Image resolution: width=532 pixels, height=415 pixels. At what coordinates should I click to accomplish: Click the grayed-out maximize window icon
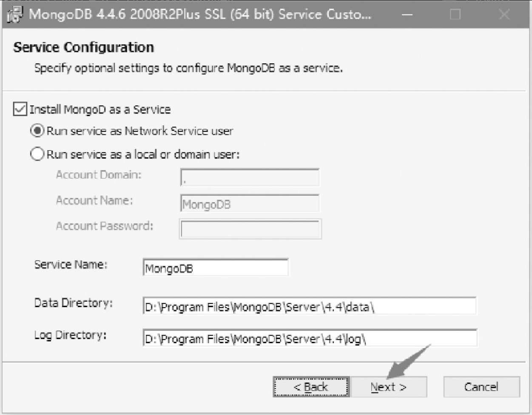coord(455,15)
